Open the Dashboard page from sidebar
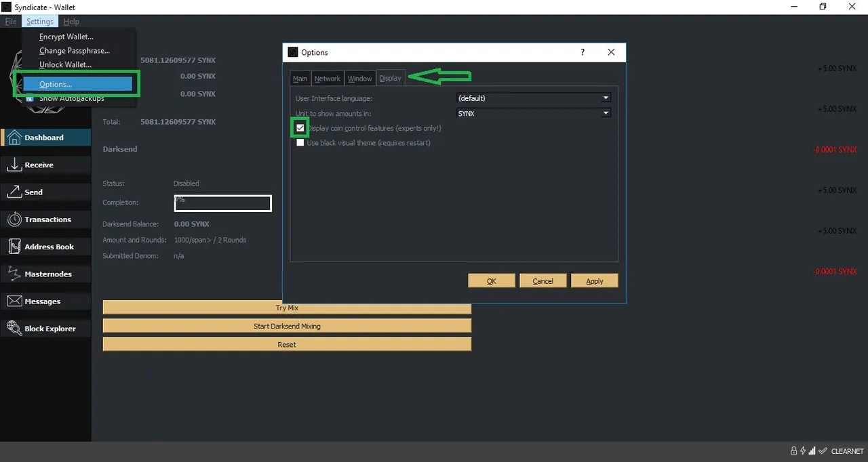The height and width of the screenshot is (462, 868). [x=45, y=138]
